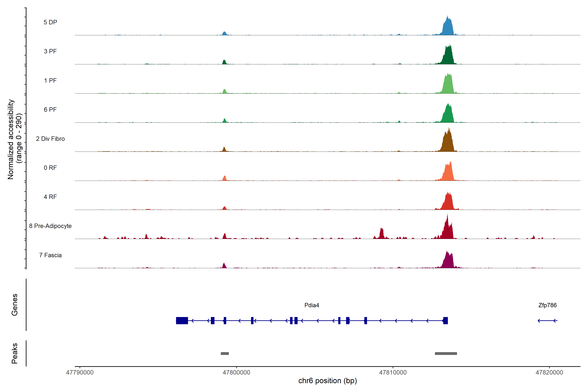This screenshot has width=588, height=392.
Task: Click the 47810000 axis tick label
Action: tap(393, 372)
